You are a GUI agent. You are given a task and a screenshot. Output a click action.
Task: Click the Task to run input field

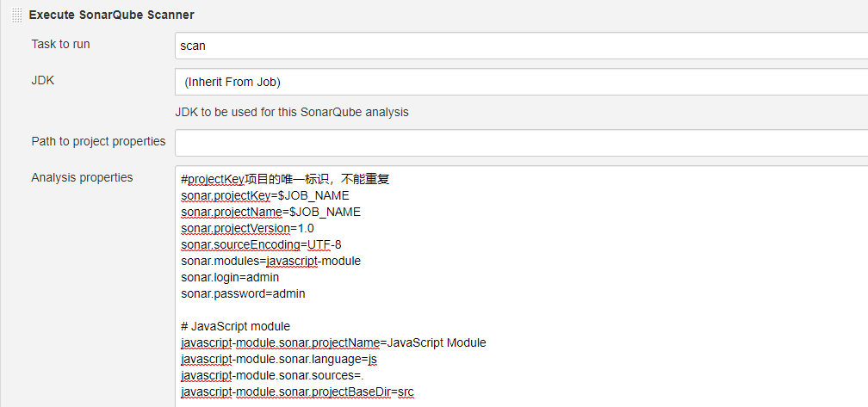[522, 46]
